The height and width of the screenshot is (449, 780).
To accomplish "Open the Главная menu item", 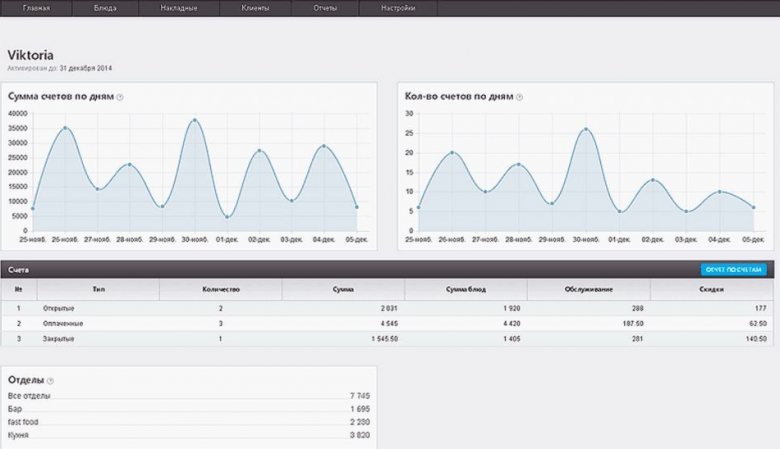I will (36, 8).
